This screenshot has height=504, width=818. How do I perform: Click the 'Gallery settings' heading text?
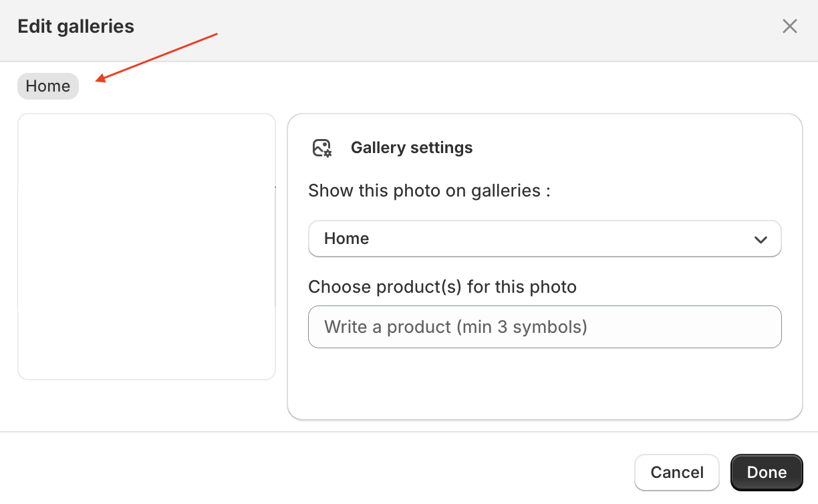click(412, 148)
